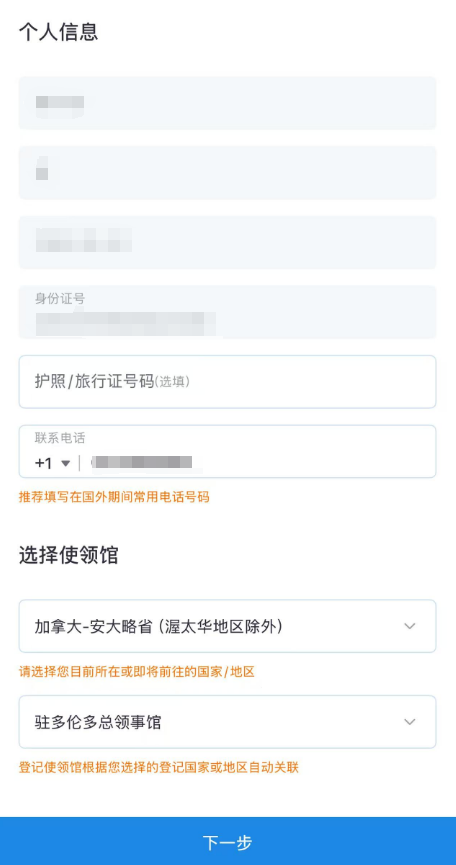The height and width of the screenshot is (865, 456).
Task: Click the 身份证号 field
Action: point(228,312)
